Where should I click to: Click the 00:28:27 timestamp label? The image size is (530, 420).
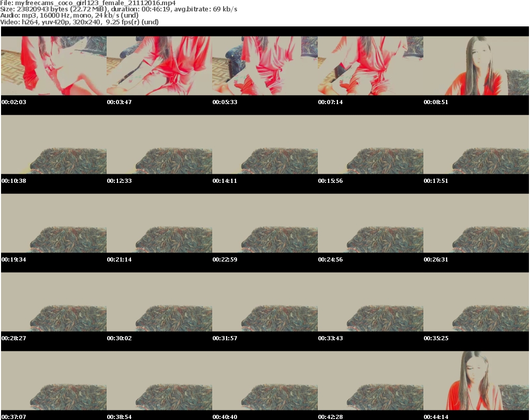14,338
